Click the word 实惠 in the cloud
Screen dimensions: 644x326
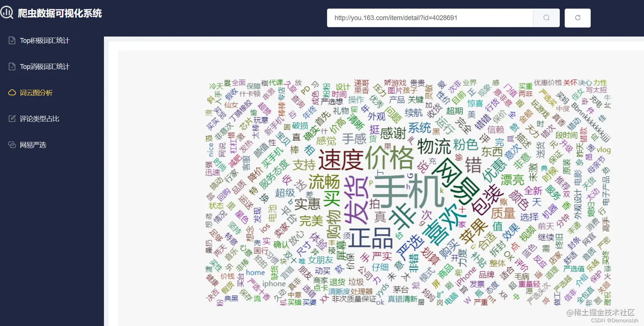point(307,204)
